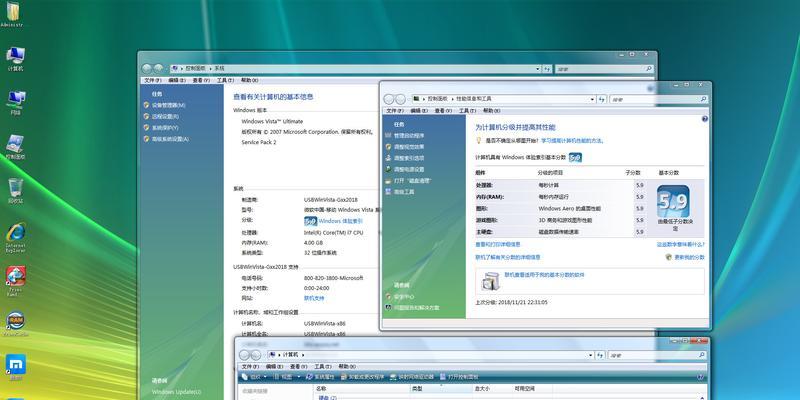Open 工具(T) menu in the System window
The height and width of the screenshot is (400, 800).
(x=225, y=80)
